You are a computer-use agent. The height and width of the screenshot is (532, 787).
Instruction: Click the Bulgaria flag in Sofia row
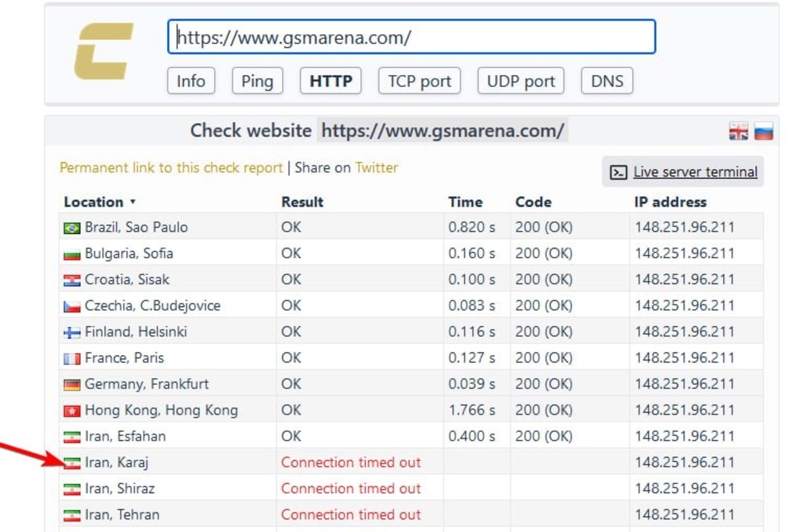(x=72, y=255)
